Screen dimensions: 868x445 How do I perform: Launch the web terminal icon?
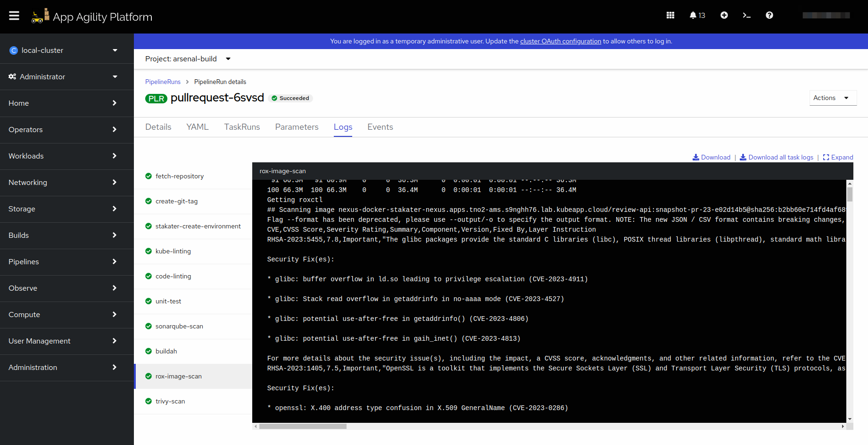coord(747,15)
